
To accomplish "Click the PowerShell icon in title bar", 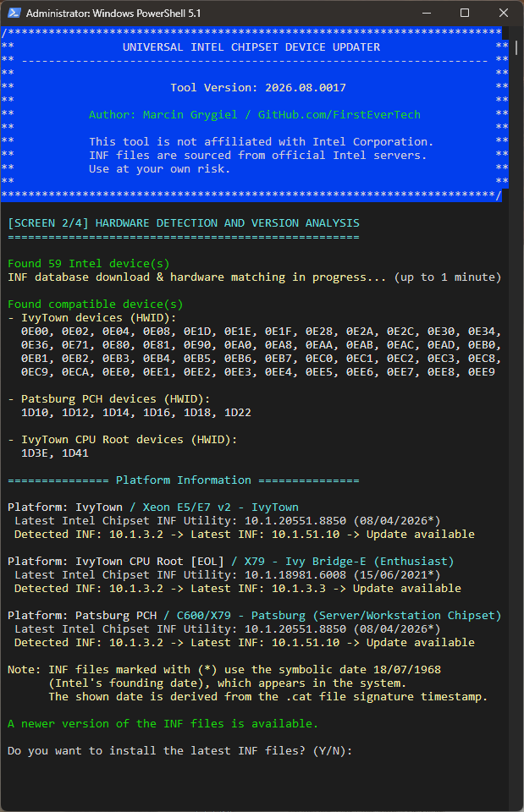I will [14, 13].
